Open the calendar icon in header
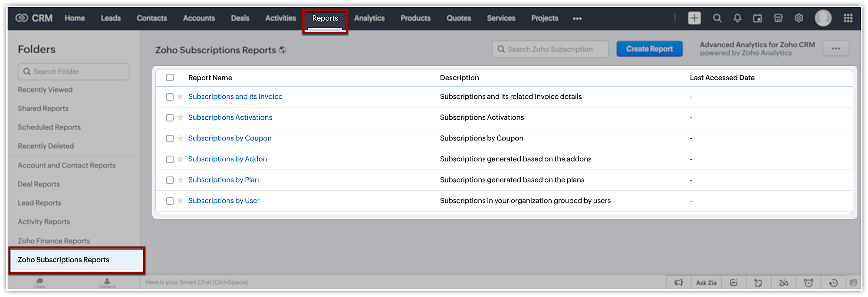This screenshot has width=868, height=297. click(x=757, y=18)
